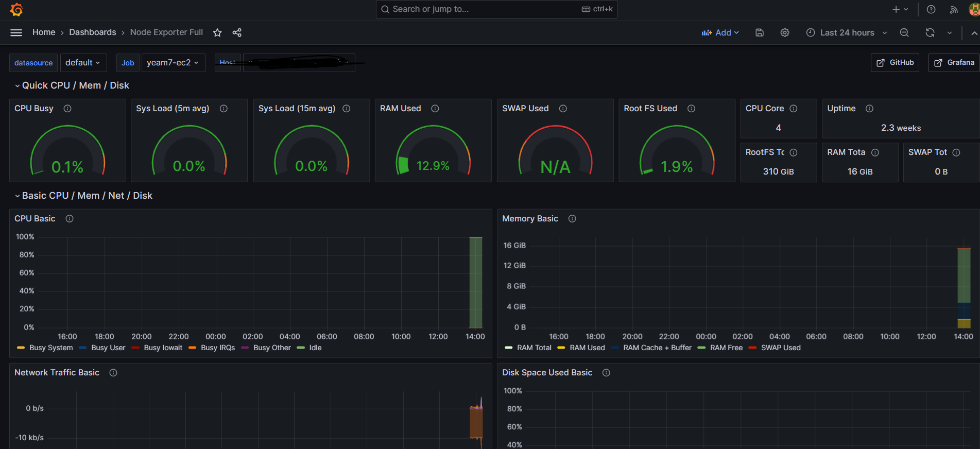Show info for Root FS Used panel
This screenshot has height=449, width=980.
click(x=692, y=109)
